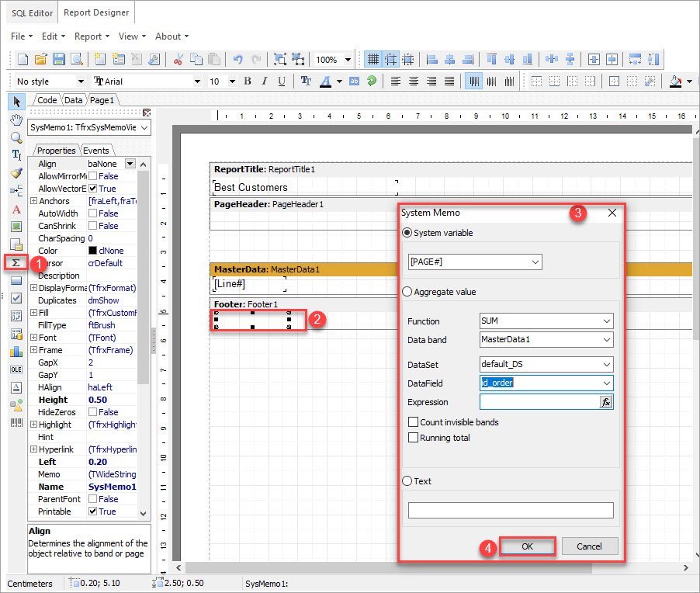Switch to the Data tab
700x593 pixels.
73,100
